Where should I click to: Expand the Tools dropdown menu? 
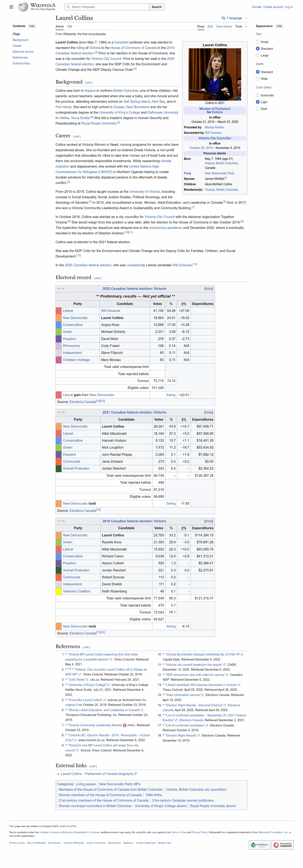(x=241, y=26)
